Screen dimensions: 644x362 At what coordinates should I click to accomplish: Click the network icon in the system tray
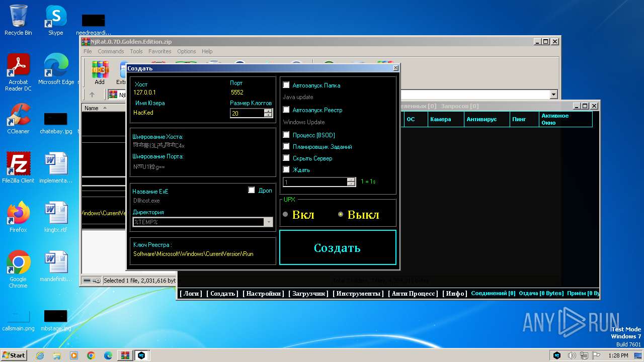coord(584,355)
